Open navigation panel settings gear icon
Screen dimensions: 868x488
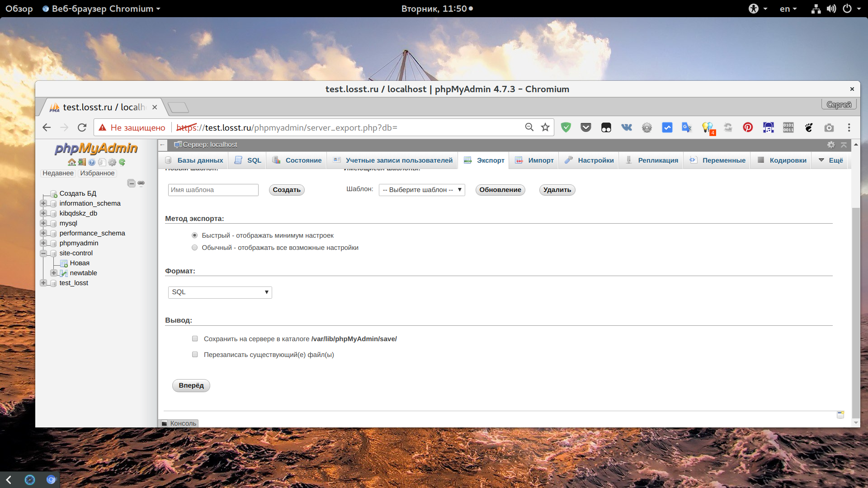(112, 162)
